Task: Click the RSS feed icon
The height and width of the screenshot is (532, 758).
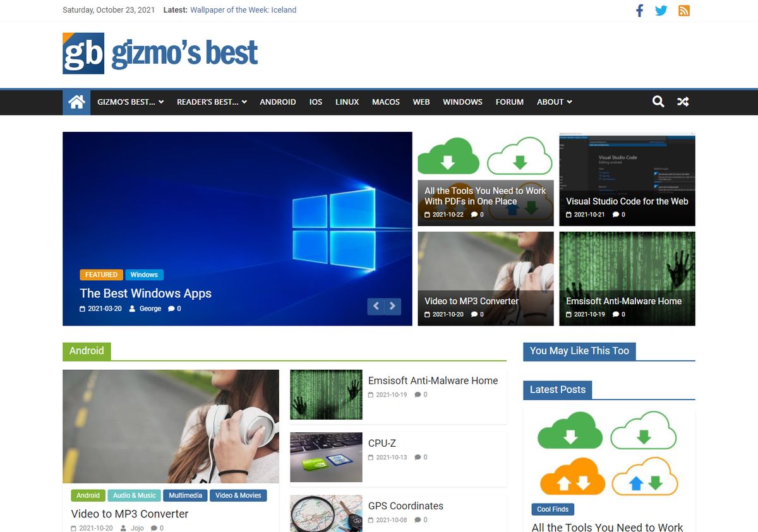Action: tap(683, 10)
